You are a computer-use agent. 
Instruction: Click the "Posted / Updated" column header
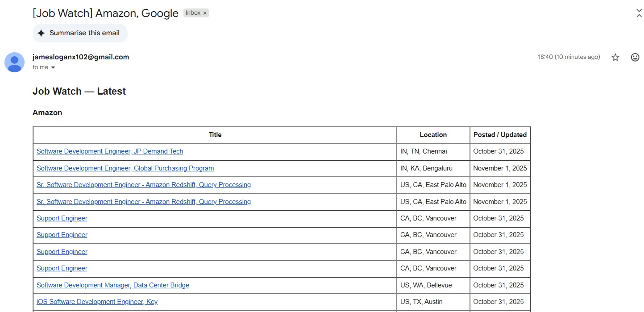pyautogui.click(x=500, y=135)
